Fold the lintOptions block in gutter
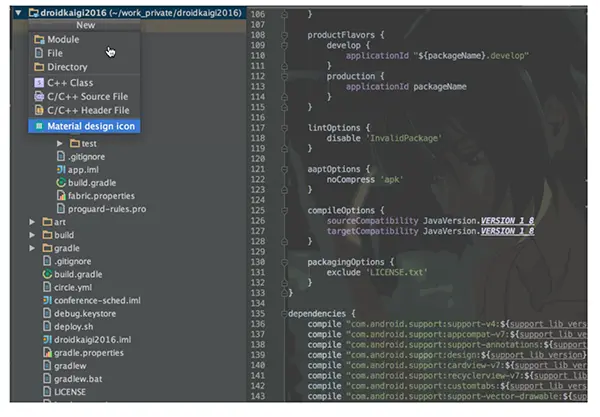The width and height of the screenshot is (600, 417). tap(284, 128)
